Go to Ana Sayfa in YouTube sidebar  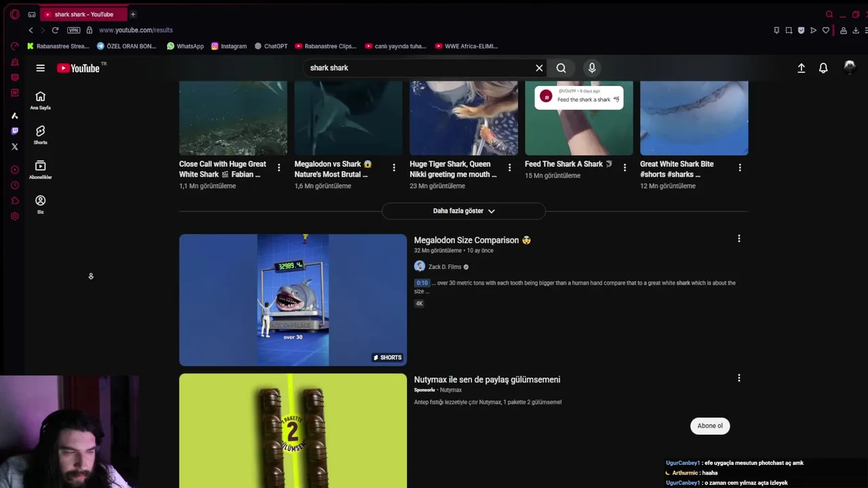(40, 100)
